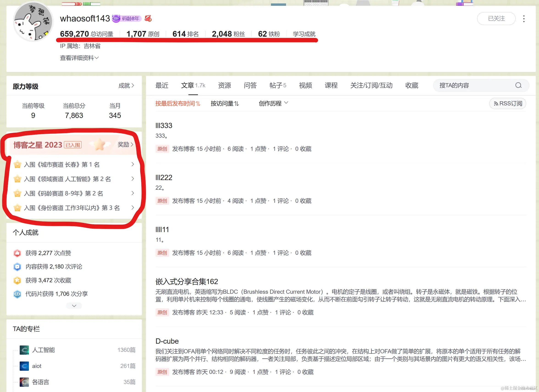This screenshot has width=539, height=392.
Task: Click 博客之星 2023 已入围 badge
Action: [x=73, y=145]
